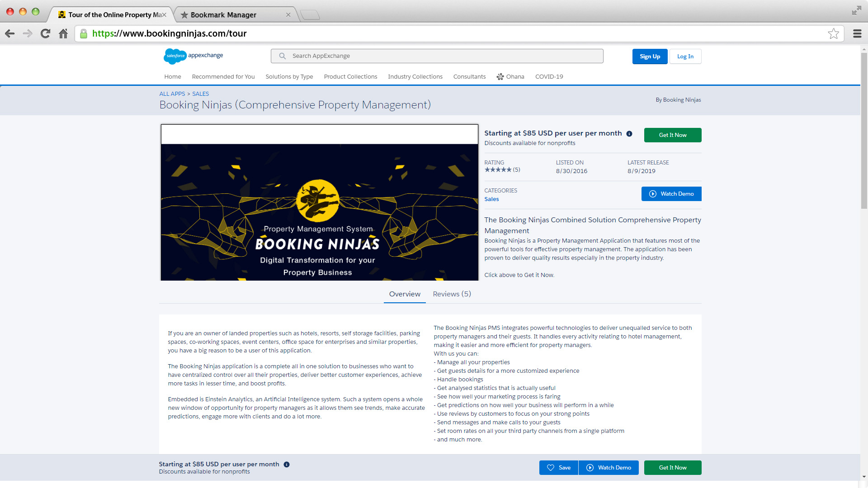The image size is (868, 488).
Task: Close the Bookmark Manager tab
Action: (288, 15)
